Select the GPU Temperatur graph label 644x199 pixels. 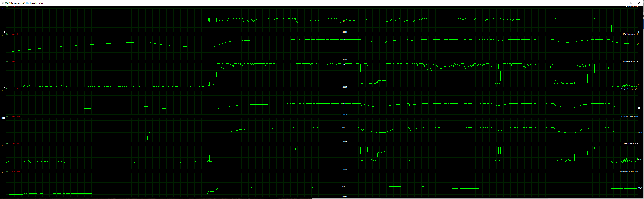[630, 34]
